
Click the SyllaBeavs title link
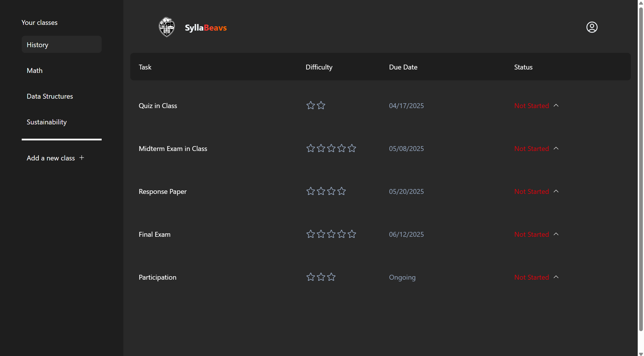click(x=206, y=28)
